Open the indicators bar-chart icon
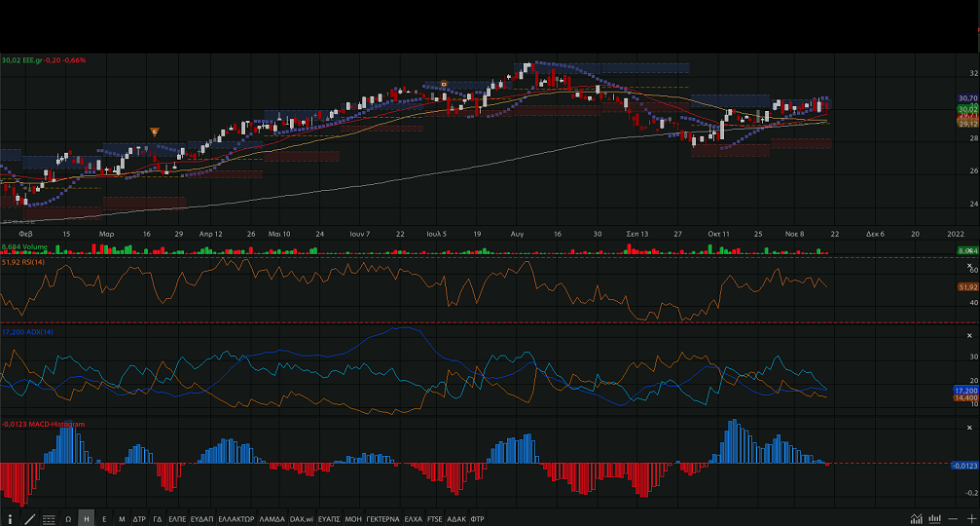The height and width of the screenshot is (526, 980). point(934,519)
